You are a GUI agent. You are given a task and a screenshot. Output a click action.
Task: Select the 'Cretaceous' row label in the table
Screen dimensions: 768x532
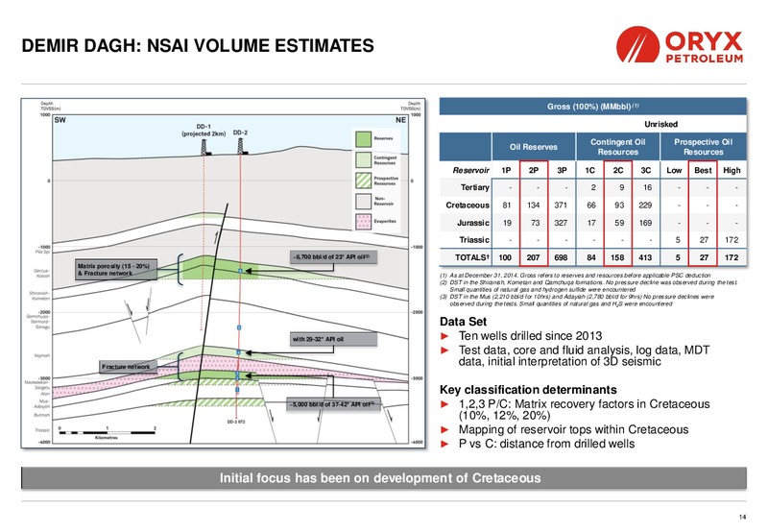(468, 206)
